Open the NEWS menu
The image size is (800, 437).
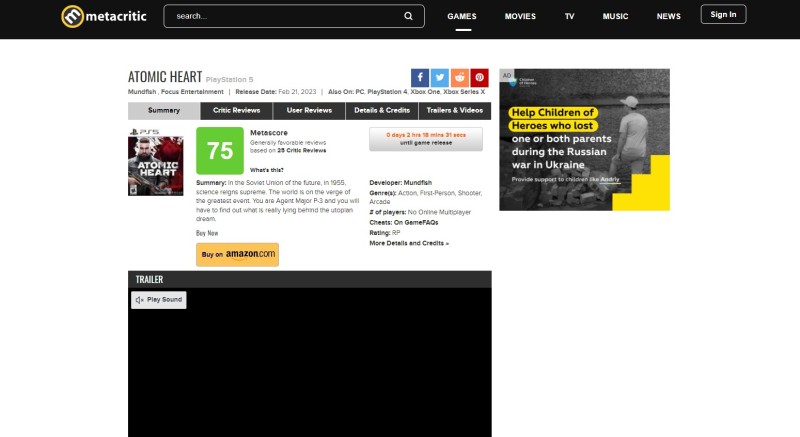pyautogui.click(x=668, y=16)
